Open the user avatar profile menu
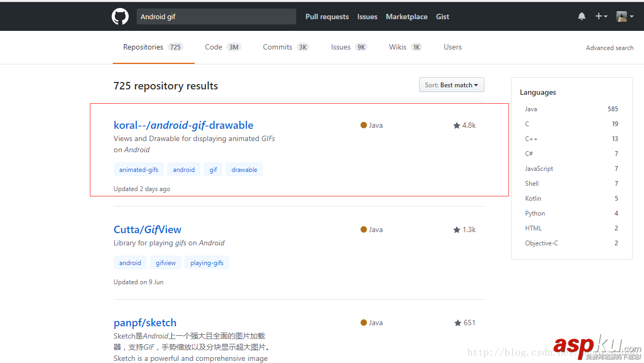 [624, 16]
